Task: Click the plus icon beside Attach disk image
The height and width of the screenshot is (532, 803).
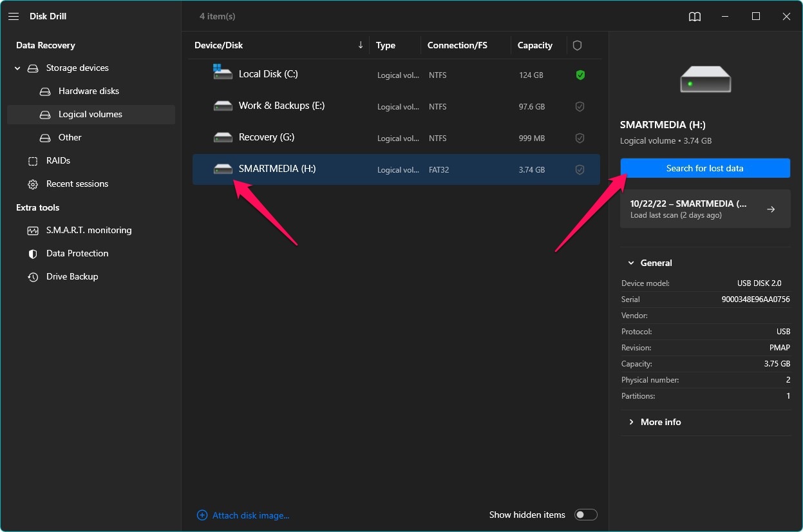Action: tap(202, 515)
